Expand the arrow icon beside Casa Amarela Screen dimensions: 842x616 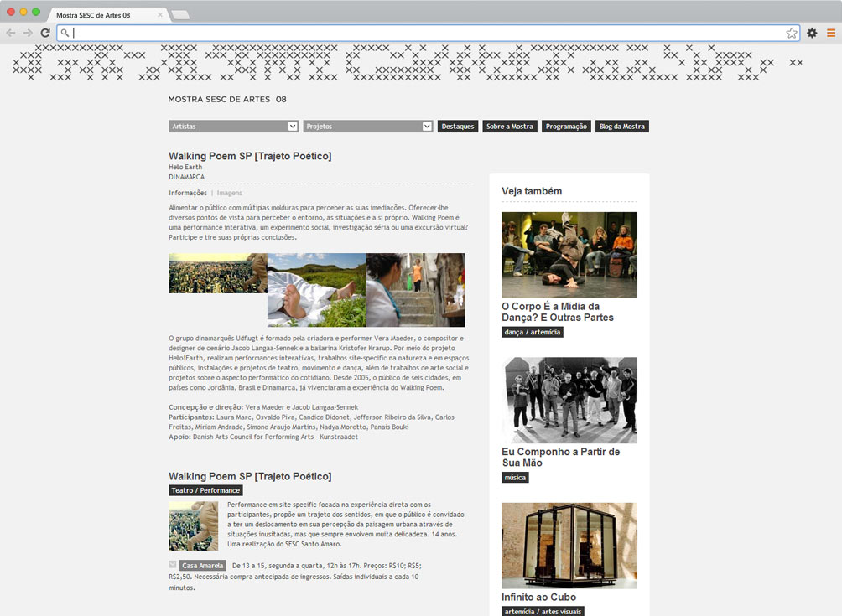tap(173, 565)
